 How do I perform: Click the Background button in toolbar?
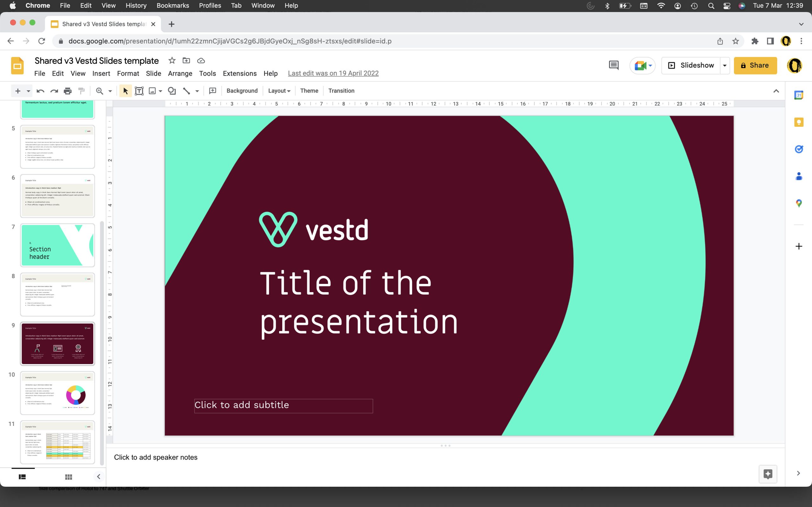[242, 91]
